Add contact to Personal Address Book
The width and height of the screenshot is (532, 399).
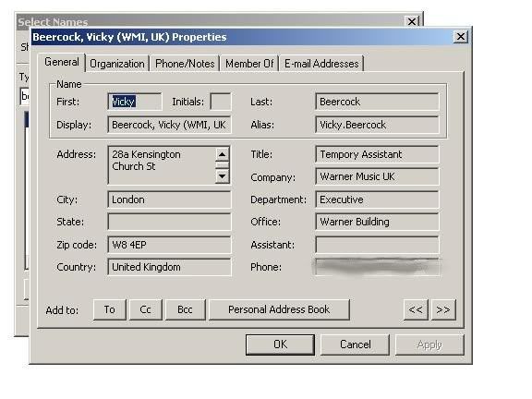click(279, 309)
